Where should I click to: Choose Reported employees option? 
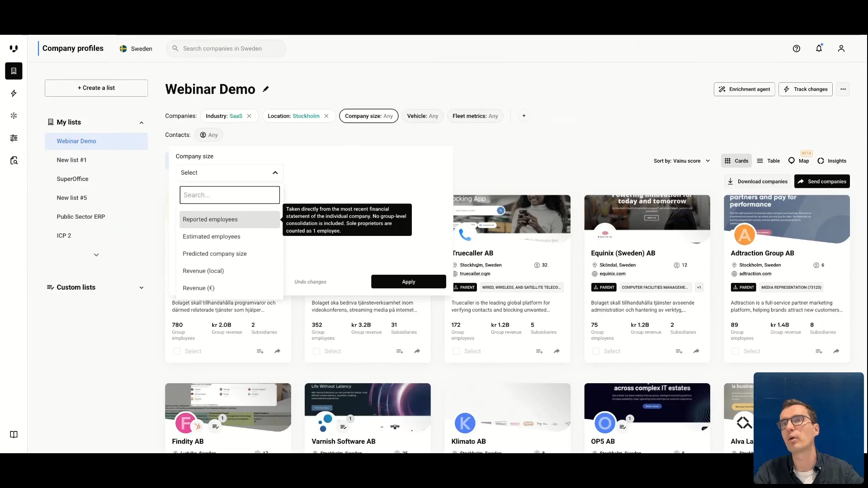pyautogui.click(x=230, y=220)
